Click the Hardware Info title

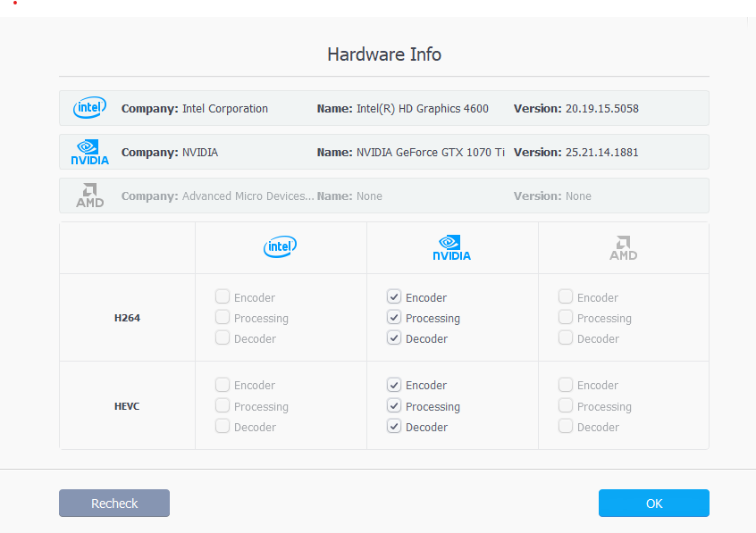[384, 54]
